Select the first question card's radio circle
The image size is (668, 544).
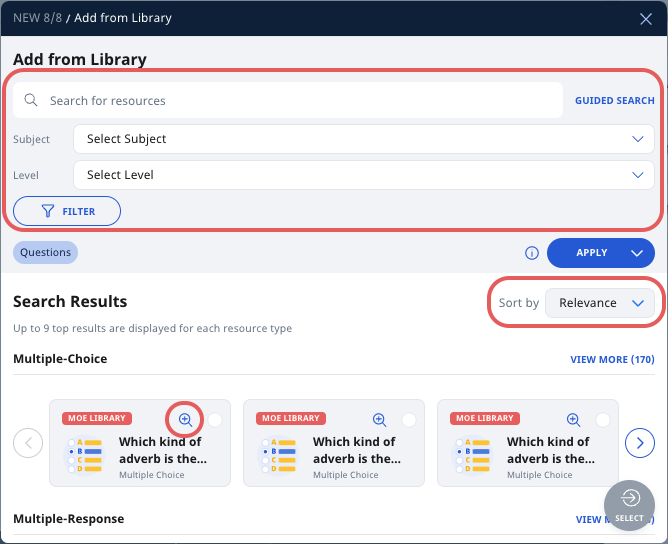pos(215,420)
